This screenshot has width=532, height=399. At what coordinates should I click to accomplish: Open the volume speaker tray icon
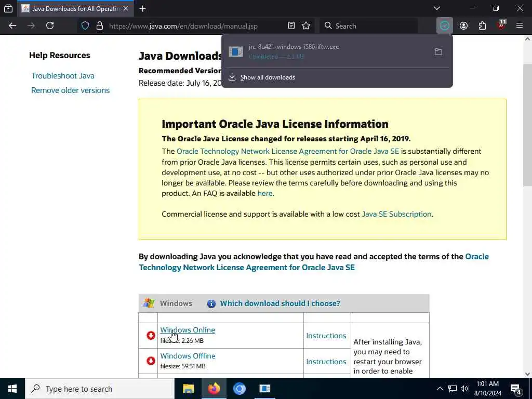[x=464, y=389]
